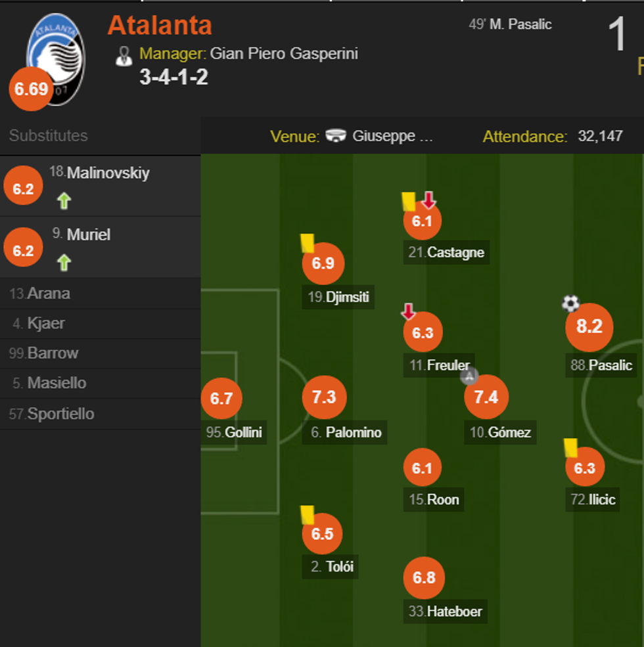Screen dimensions: 644x647
Task: Click the goal ball icon above Pasalic
Action: click(x=570, y=303)
